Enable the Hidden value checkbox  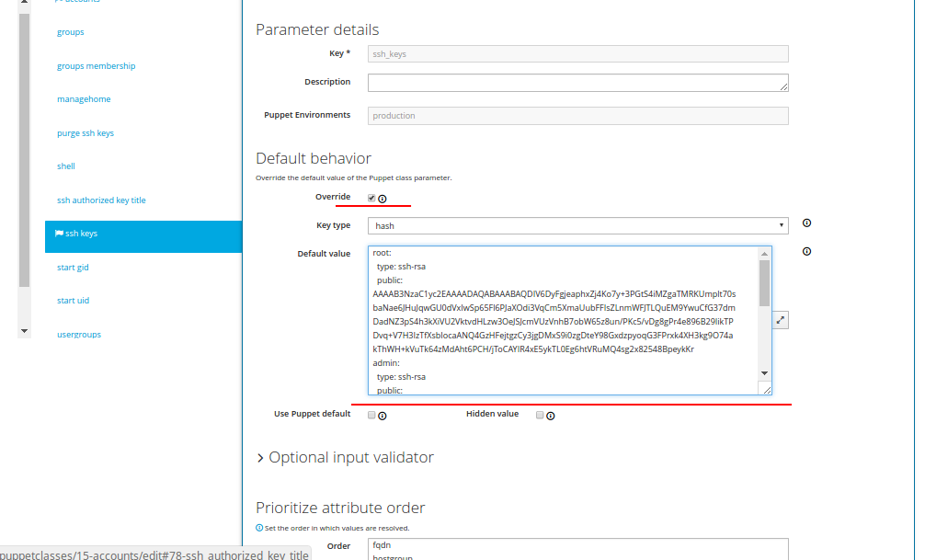(540, 415)
